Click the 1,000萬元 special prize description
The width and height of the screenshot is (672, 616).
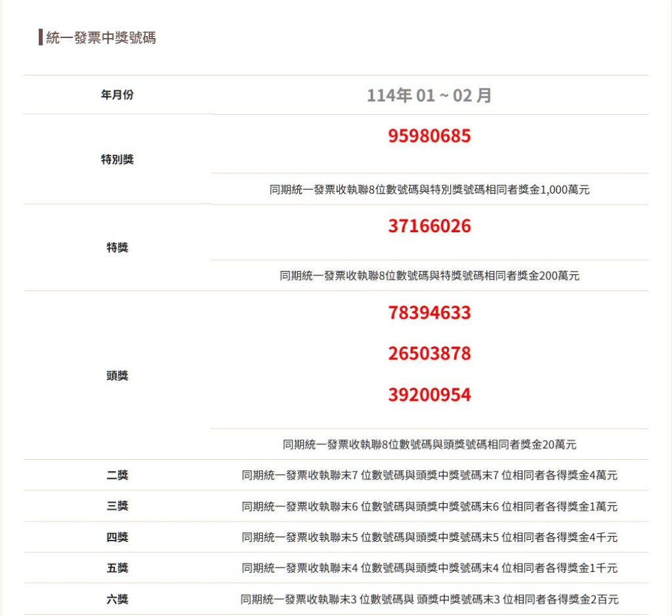pos(429,190)
